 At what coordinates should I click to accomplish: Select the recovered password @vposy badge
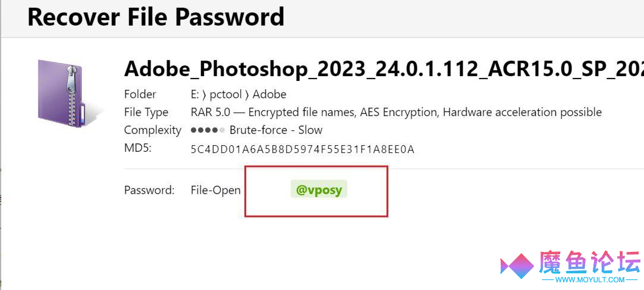point(319,189)
